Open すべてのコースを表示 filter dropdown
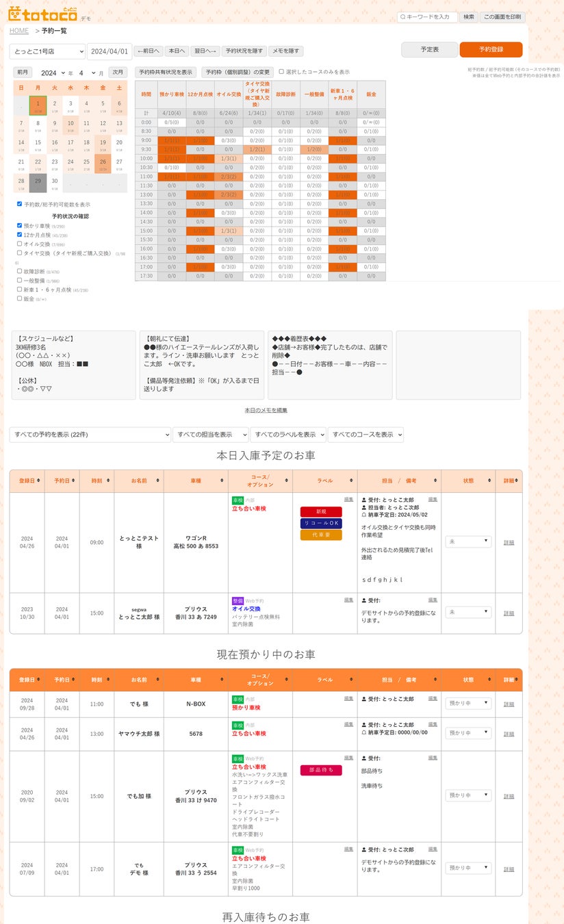The image size is (564, 924). [x=366, y=435]
